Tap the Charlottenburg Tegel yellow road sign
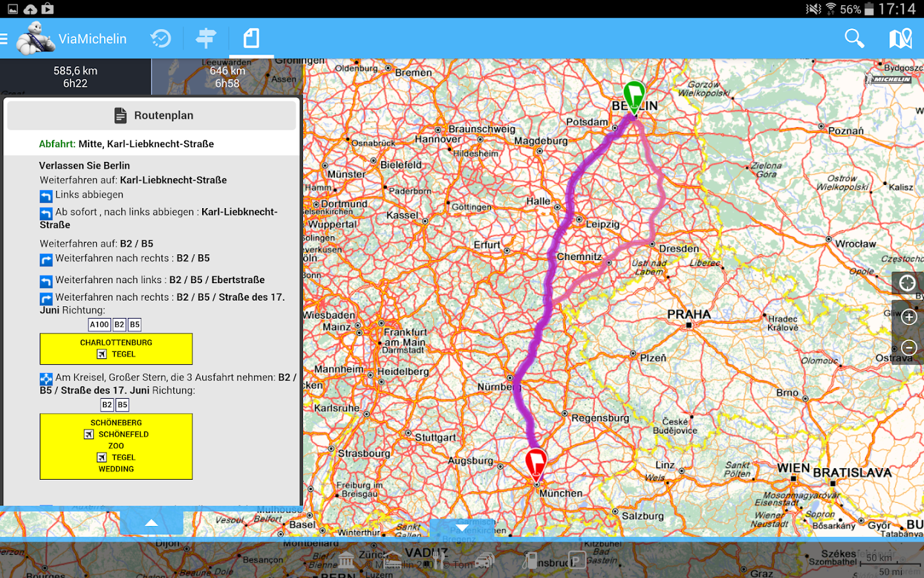This screenshot has height=578, width=924. coord(116,349)
